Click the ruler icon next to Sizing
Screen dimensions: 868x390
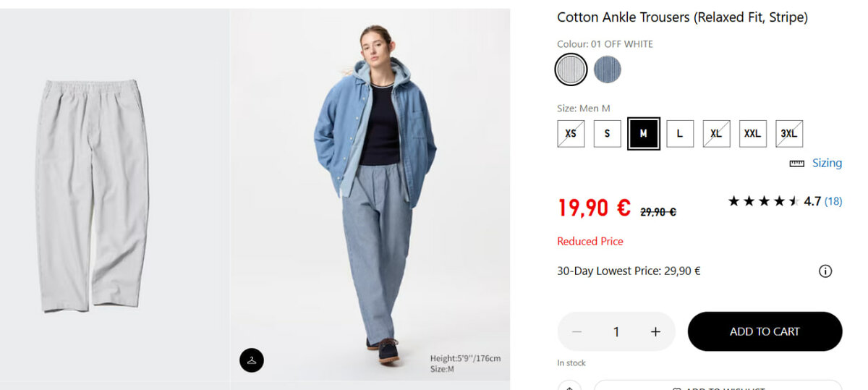[797, 164]
